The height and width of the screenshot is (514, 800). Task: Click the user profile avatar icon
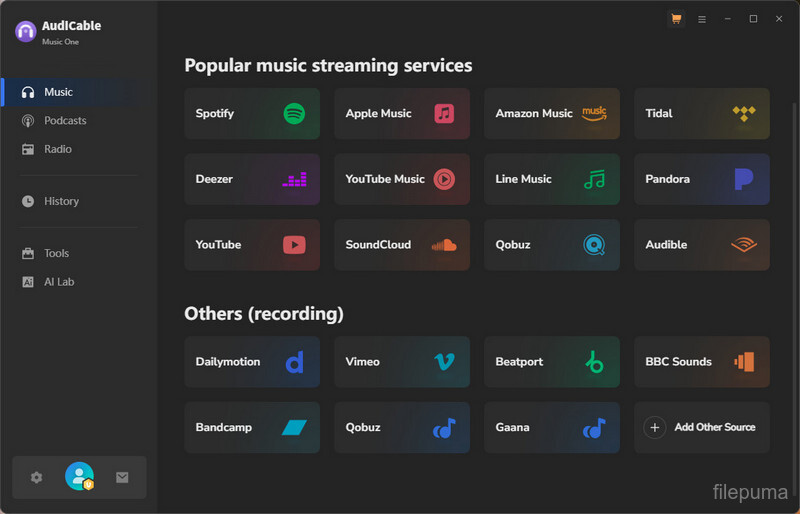(x=79, y=477)
